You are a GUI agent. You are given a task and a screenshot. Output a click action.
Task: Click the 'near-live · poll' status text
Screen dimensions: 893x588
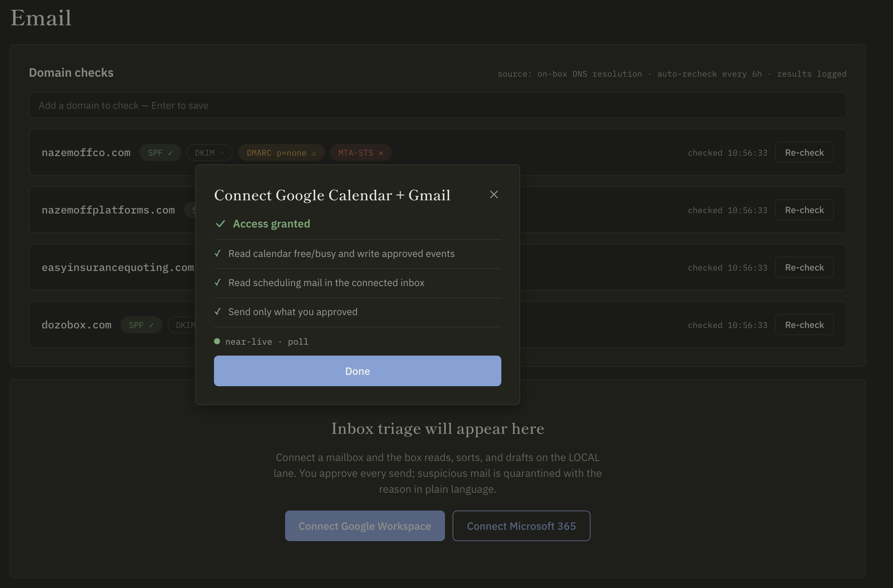pyautogui.click(x=267, y=342)
